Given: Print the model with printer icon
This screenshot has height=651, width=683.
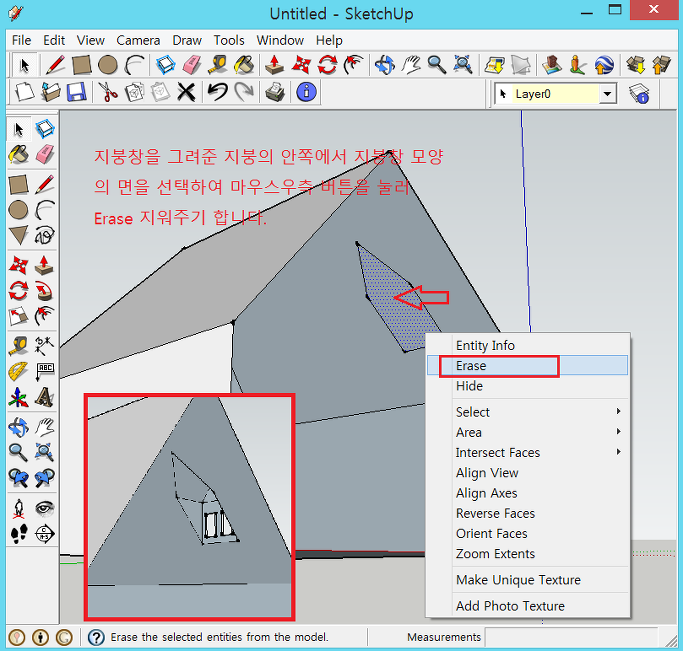Looking at the screenshot, I should coord(275,92).
